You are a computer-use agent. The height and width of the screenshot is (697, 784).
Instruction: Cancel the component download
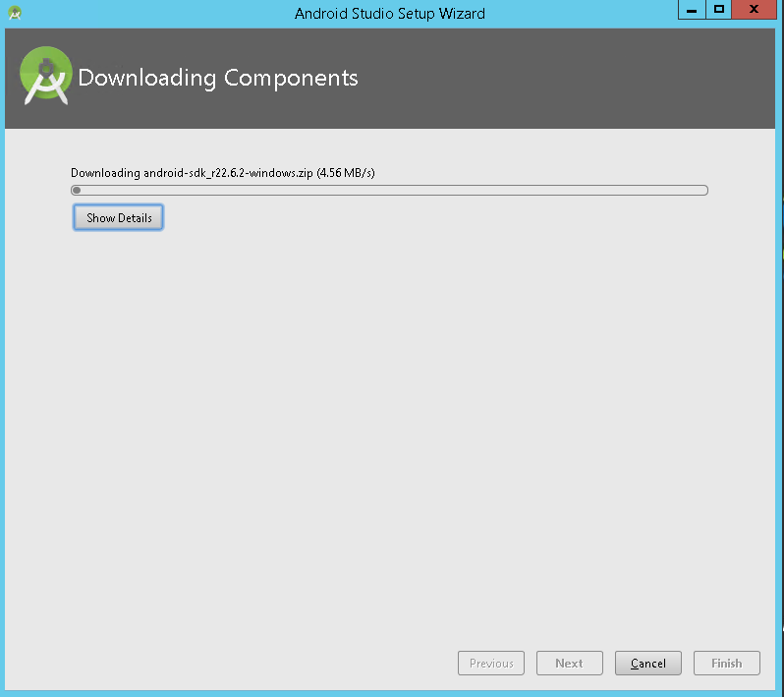click(648, 663)
